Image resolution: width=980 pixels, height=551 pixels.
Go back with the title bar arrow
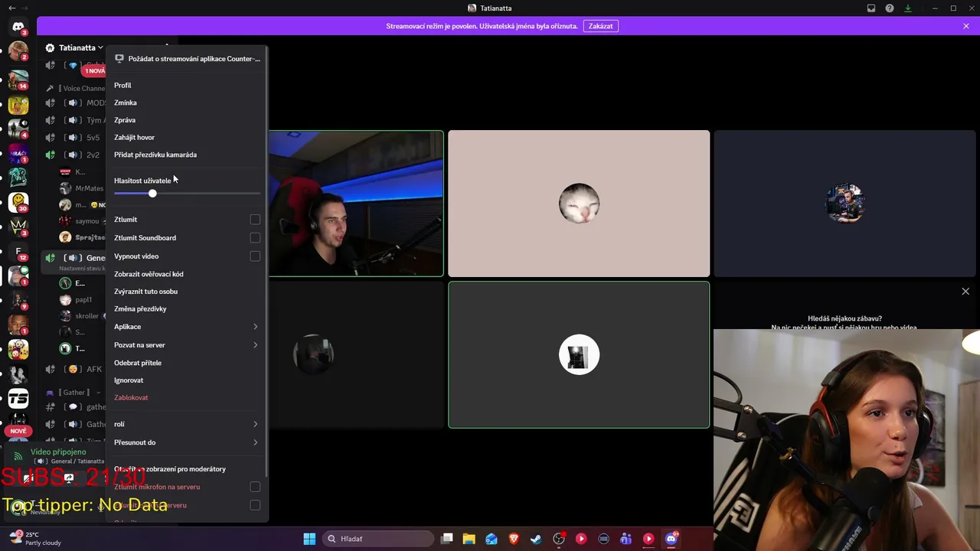pyautogui.click(x=11, y=8)
